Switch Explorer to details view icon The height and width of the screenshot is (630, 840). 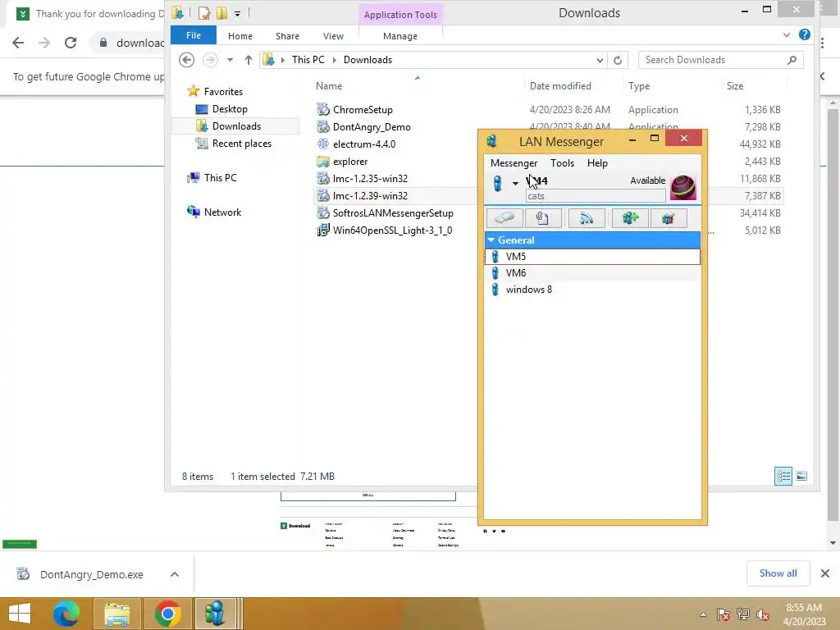pos(783,476)
